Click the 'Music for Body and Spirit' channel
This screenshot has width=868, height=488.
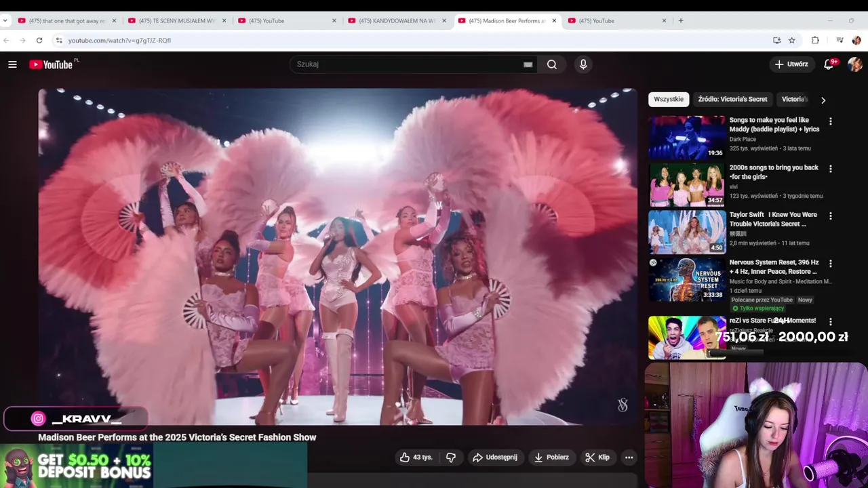pos(781,281)
